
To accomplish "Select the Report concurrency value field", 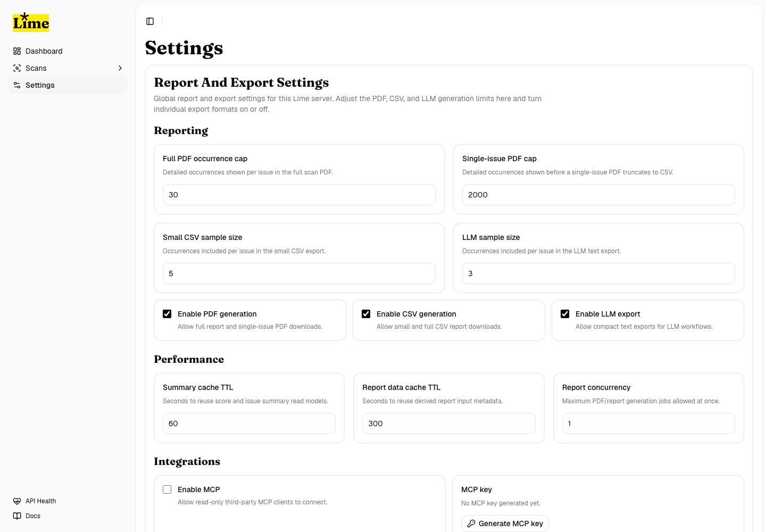I will click(648, 423).
